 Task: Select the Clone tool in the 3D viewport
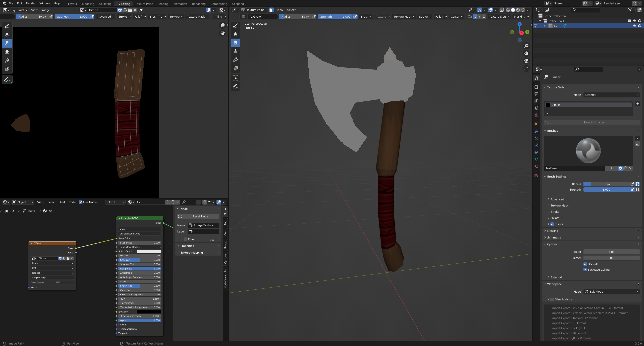(235, 51)
